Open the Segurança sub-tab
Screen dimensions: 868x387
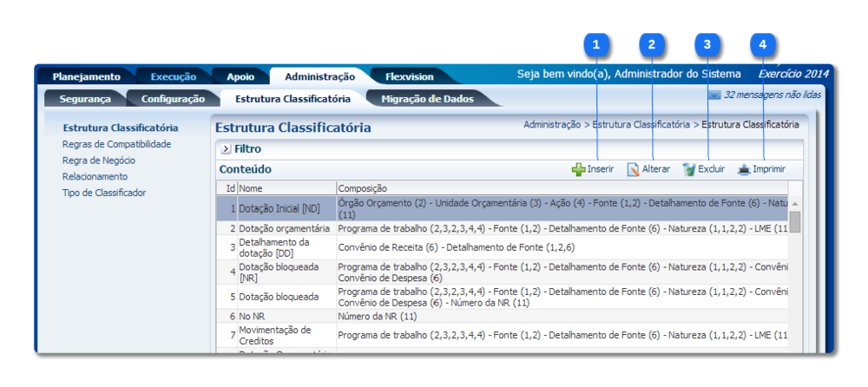pyautogui.click(x=84, y=99)
